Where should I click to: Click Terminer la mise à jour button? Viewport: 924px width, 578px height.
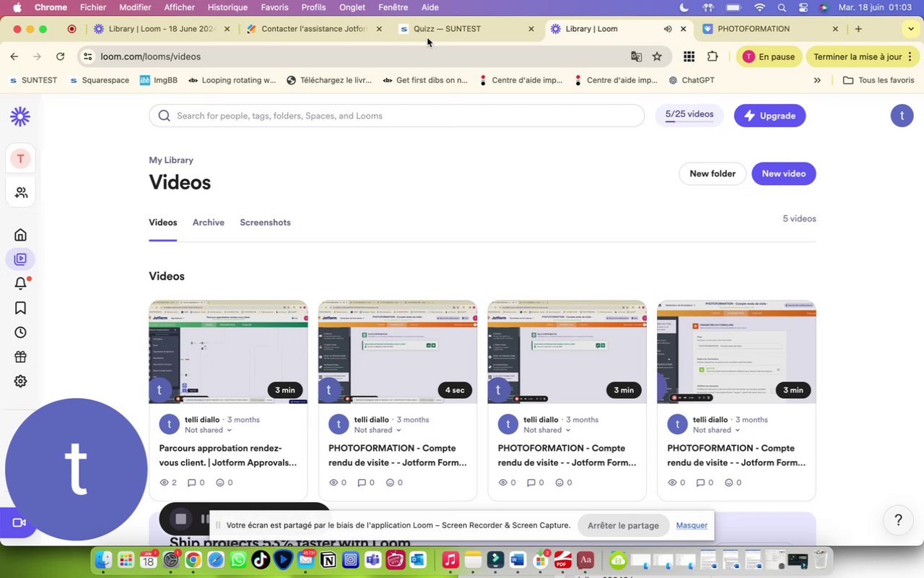863,56
